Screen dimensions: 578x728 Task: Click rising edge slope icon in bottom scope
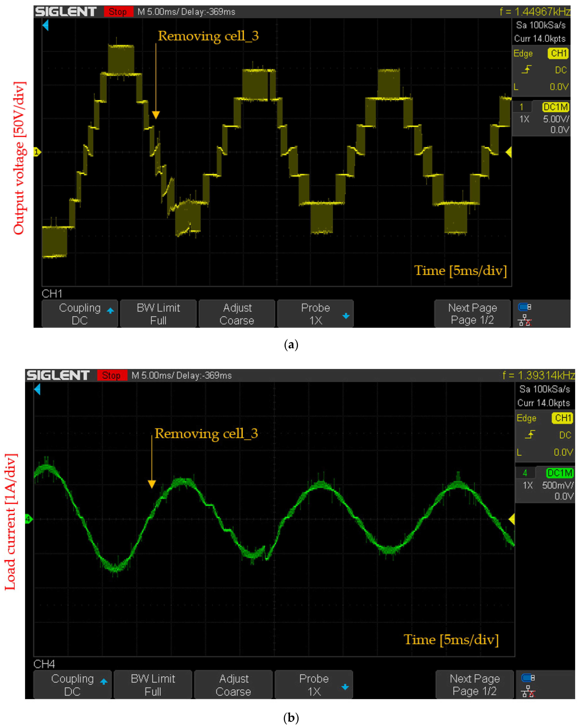(530, 434)
